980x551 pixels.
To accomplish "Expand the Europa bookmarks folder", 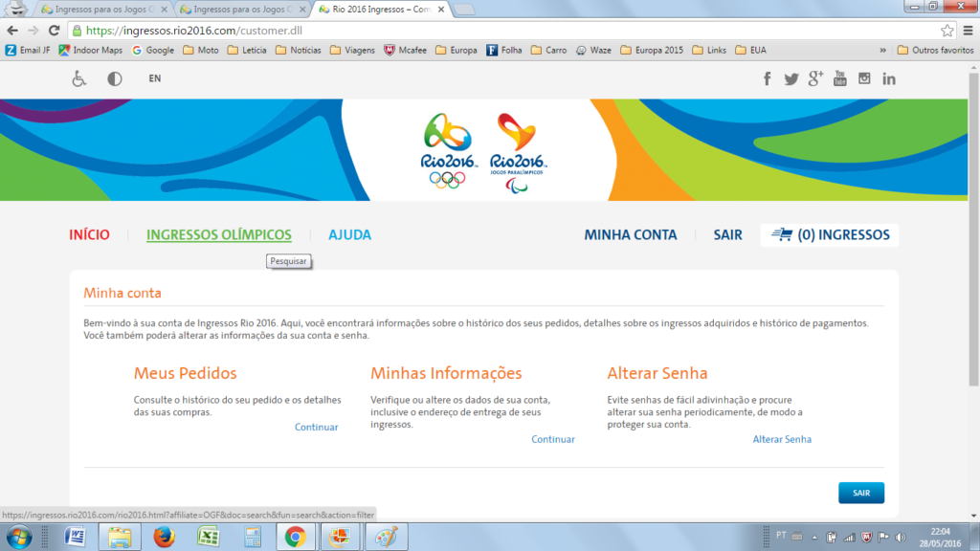I will (x=457, y=50).
